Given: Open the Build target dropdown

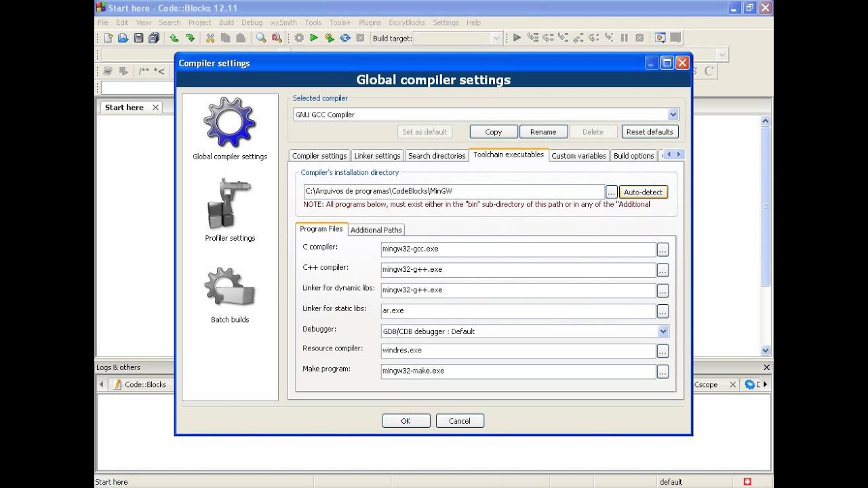Looking at the screenshot, I should pyautogui.click(x=497, y=38).
